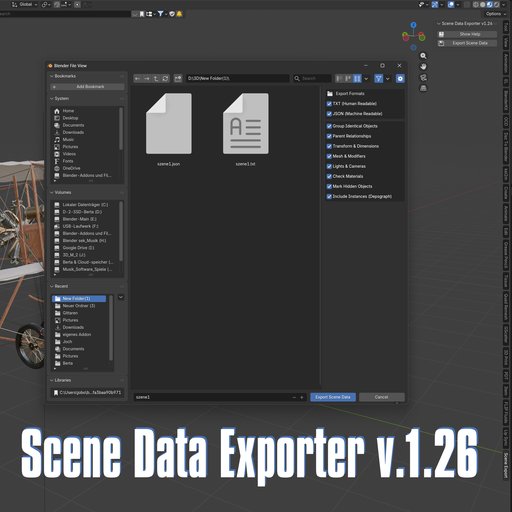Image resolution: width=512 pixels, height=512 pixels.
Task: Go forward to the next folder
Action: pos(147,78)
